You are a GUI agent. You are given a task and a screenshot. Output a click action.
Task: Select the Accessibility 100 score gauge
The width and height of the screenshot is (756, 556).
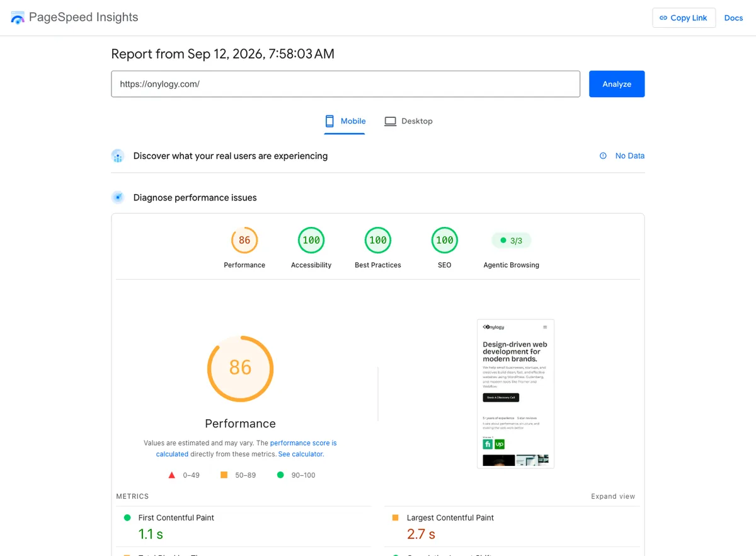tap(311, 240)
